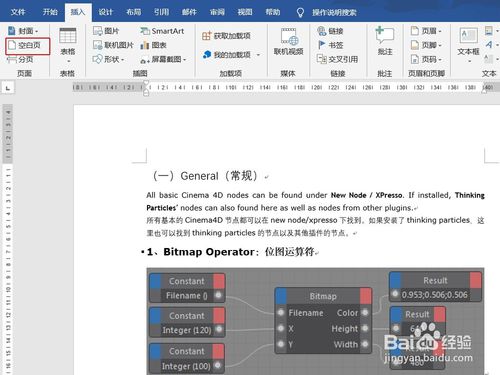Screen dimensions: 500x375
Task: Open the 视图 ribbon tab
Action: pos(245,12)
